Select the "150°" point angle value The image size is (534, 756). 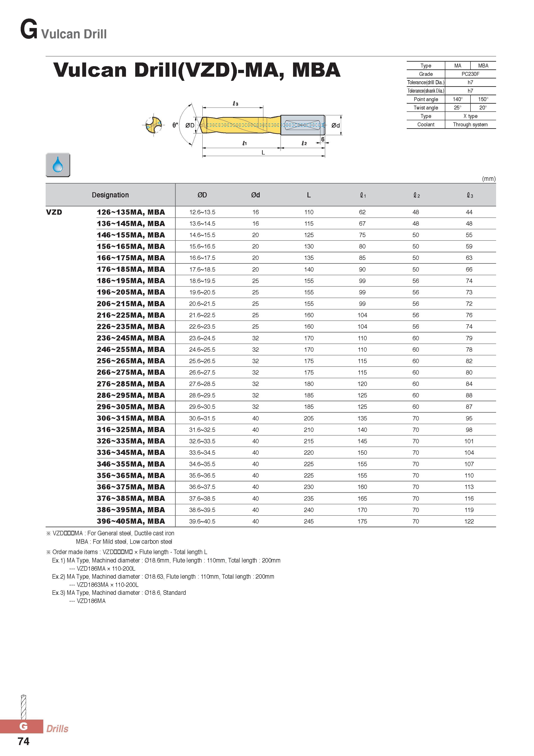pyautogui.click(x=483, y=99)
